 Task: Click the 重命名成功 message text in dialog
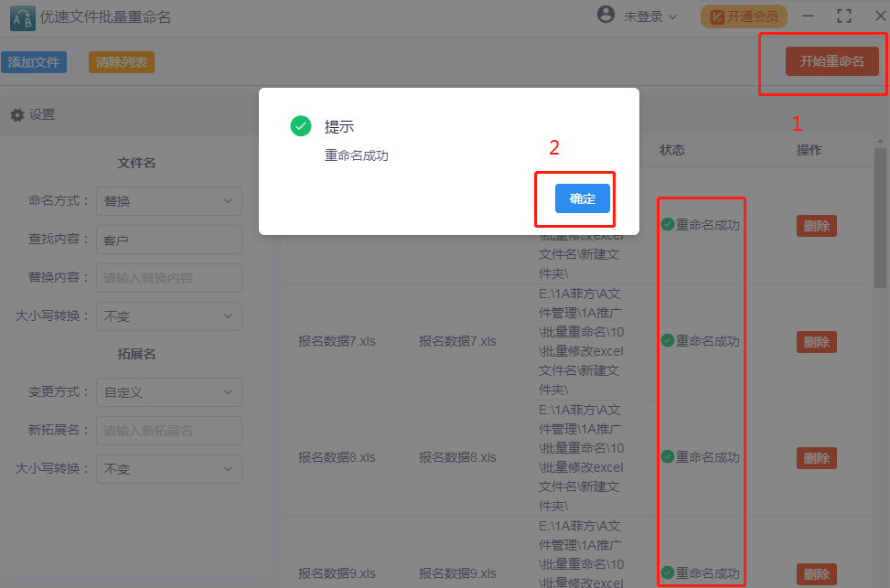tap(357, 155)
